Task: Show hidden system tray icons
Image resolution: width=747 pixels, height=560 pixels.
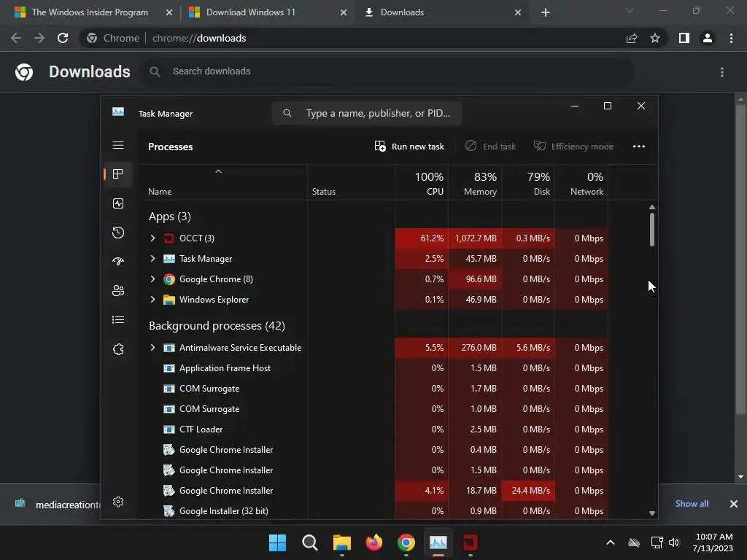Action: click(x=611, y=542)
